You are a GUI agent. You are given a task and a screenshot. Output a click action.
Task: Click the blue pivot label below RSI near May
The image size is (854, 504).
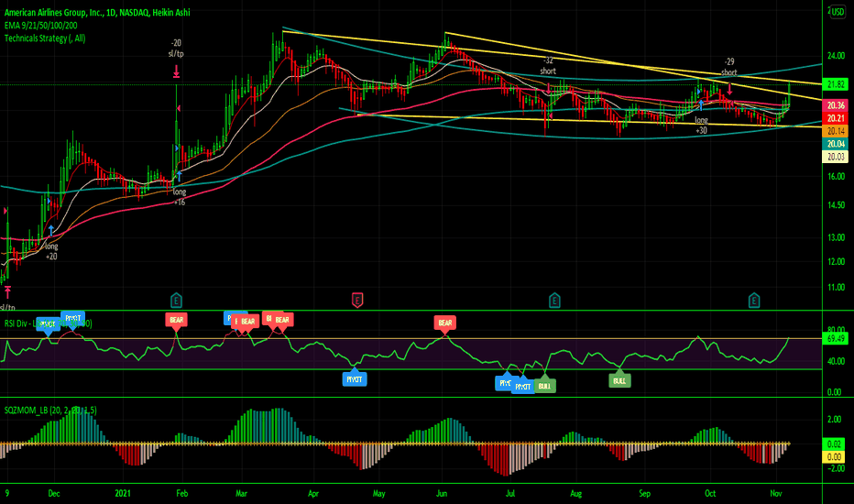[x=355, y=378]
